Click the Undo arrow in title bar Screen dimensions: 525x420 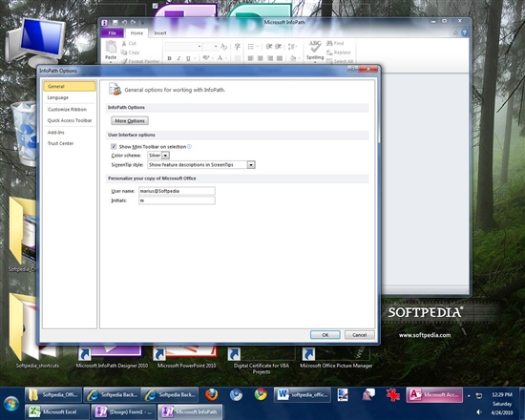click(124, 23)
